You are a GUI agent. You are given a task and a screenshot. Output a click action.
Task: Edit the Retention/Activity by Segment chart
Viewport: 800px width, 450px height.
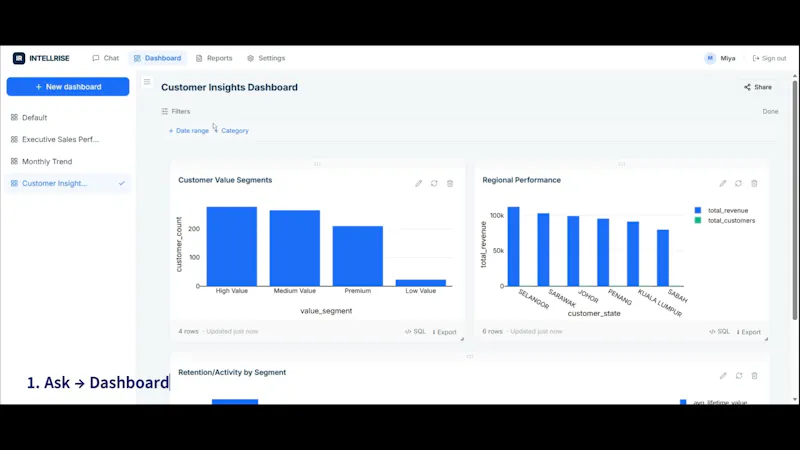(x=723, y=376)
